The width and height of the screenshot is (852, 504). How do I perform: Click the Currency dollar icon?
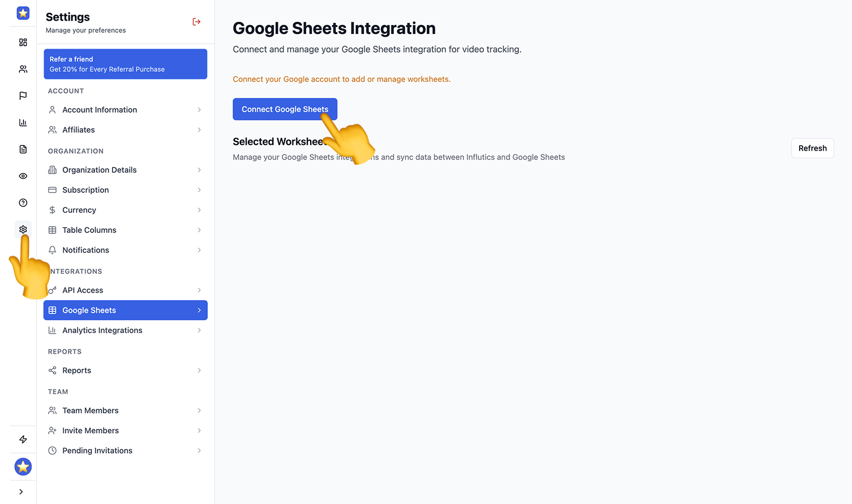(x=52, y=210)
